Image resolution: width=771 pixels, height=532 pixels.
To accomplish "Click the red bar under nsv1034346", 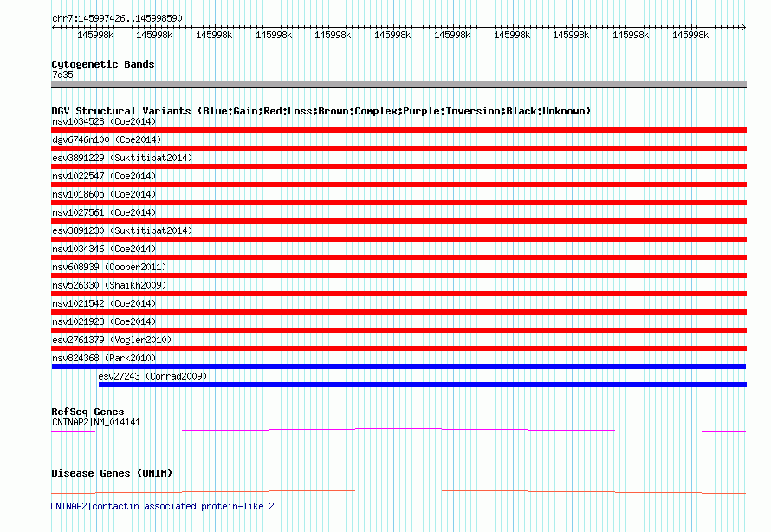I will pyautogui.click(x=398, y=257).
